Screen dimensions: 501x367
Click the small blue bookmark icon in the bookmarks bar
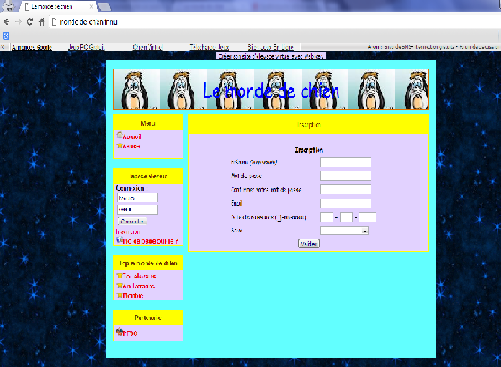[x=6, y=36]
